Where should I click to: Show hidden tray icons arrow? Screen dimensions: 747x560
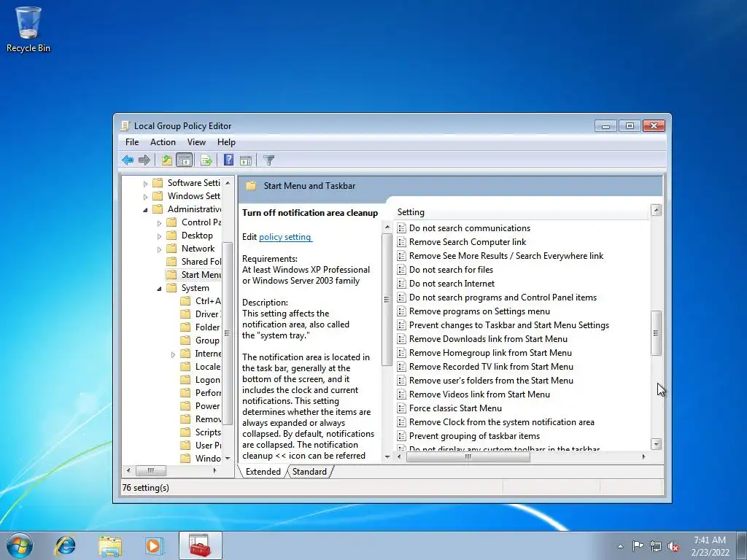point(620,546)
